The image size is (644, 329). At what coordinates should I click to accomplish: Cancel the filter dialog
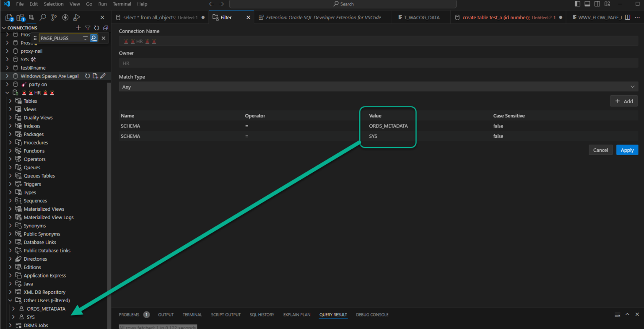pyautogui.click(x=600, y=150)
